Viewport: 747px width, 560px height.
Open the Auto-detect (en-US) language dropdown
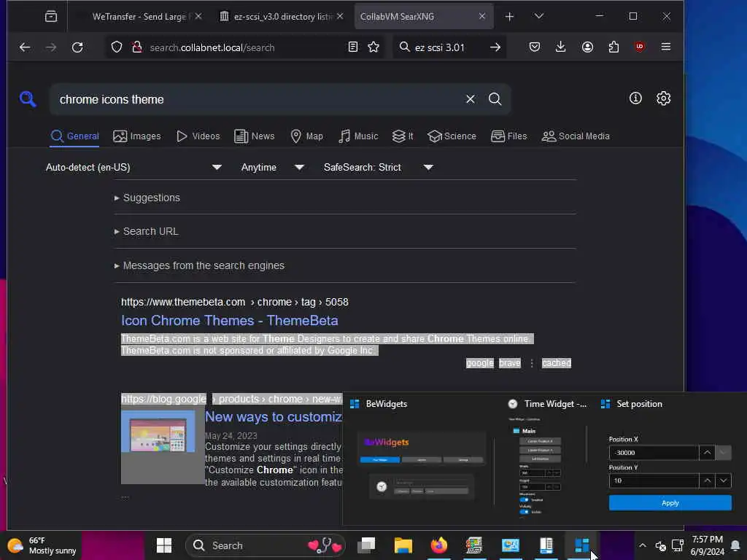coord(133,167)
